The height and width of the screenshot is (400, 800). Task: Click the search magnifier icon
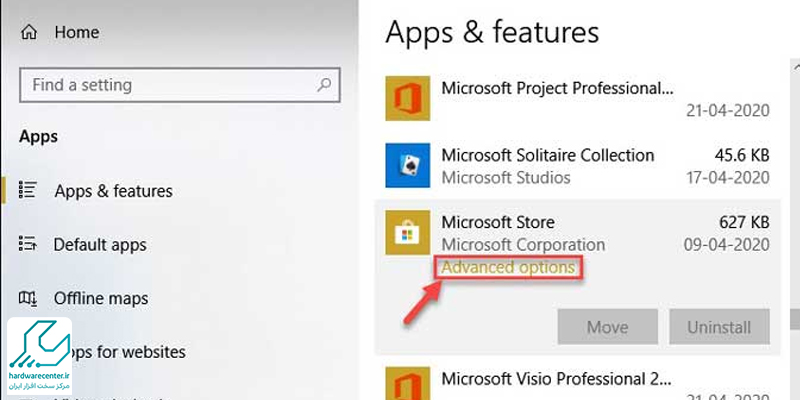tap(323, 85)
